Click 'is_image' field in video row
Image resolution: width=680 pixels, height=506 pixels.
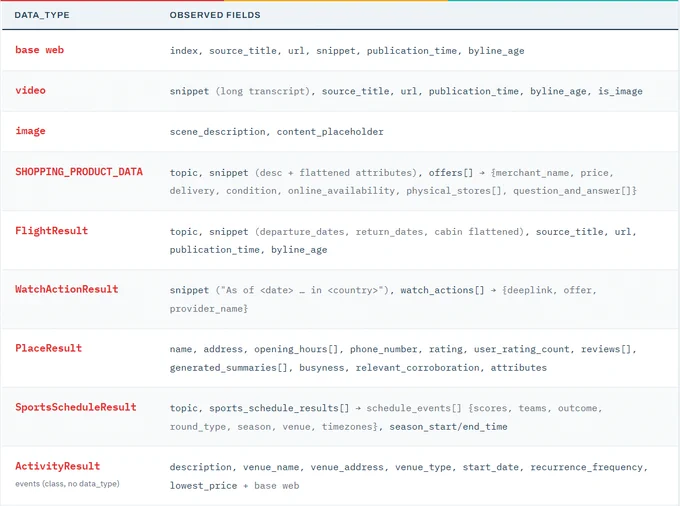click(620, 91)
